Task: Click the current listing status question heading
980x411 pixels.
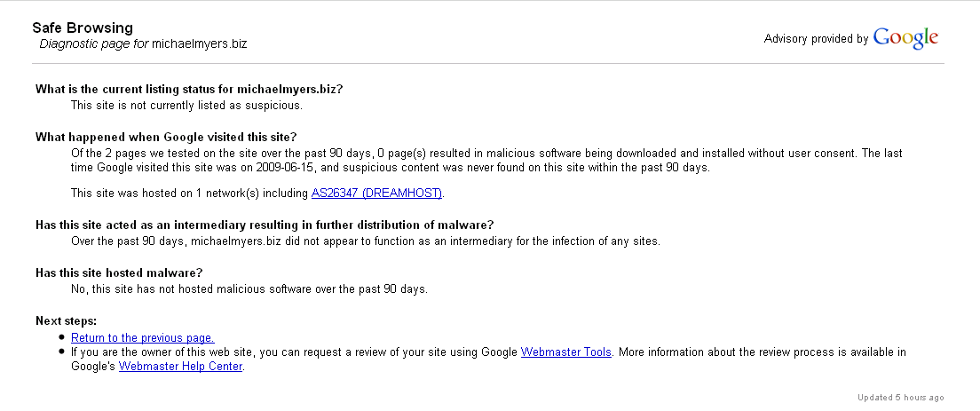Action: point(189,90)
